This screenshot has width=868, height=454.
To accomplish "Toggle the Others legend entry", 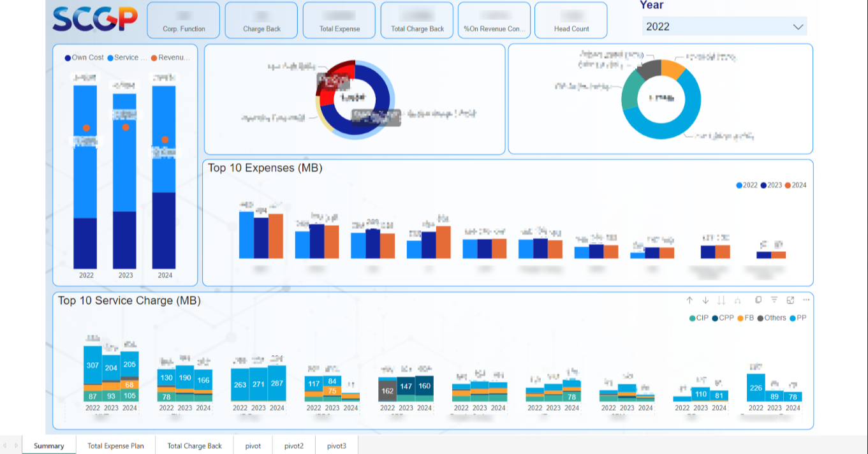I will point(771,318).
